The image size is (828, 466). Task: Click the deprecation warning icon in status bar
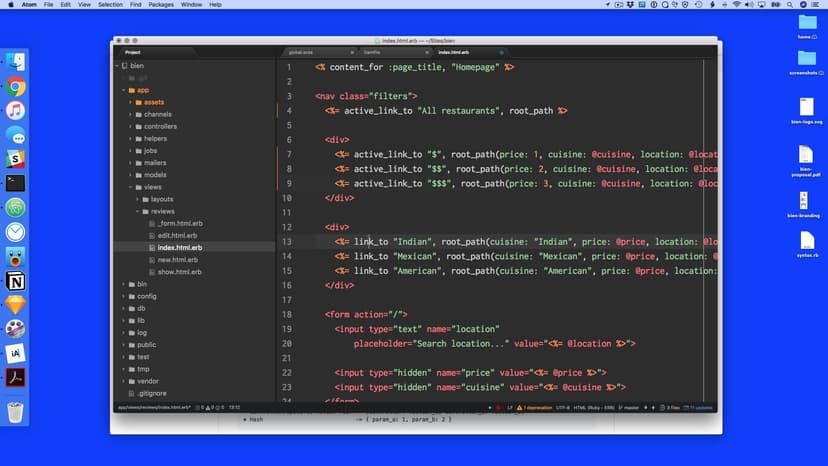point(518,408)
